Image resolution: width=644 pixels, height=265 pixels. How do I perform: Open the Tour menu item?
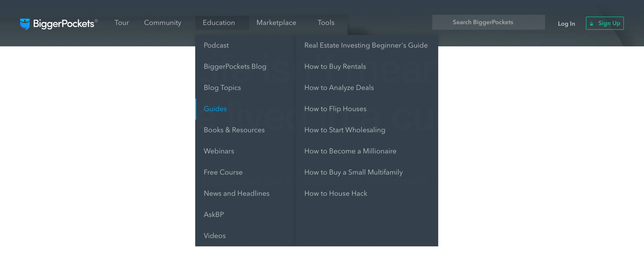(x=122, y=23)
